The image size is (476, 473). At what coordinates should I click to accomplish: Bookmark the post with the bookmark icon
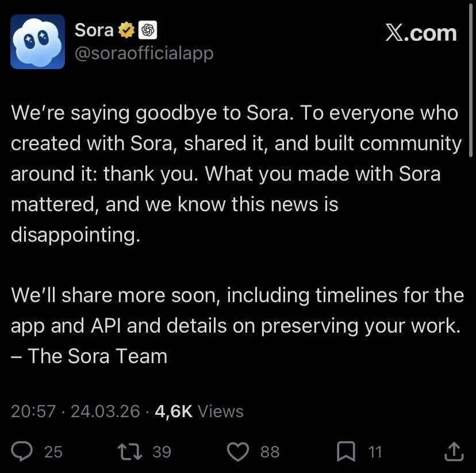click(346, 452)
